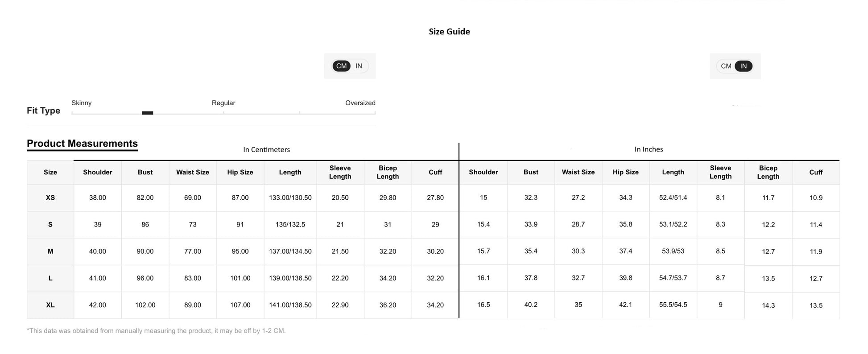
Task: Select the XS size row header
Action: pos(50,198)
